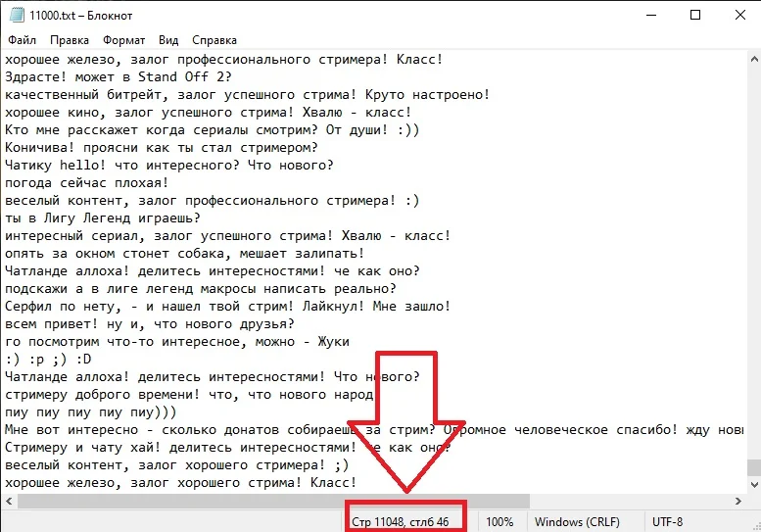Maximize the Notepad window
The width and height of the screenshot is (761, 532).
[695, 15]
